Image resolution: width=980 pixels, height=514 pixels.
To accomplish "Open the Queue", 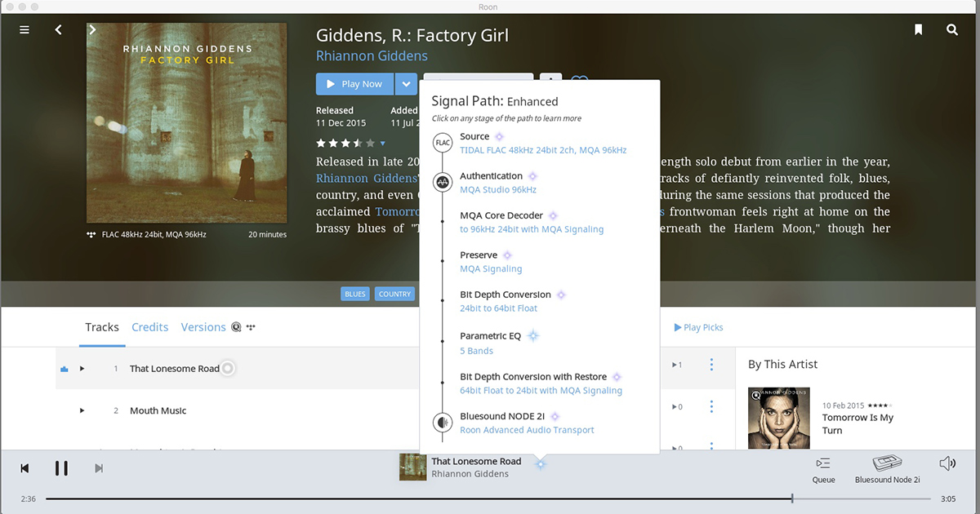I will click(x=823, y=470).
